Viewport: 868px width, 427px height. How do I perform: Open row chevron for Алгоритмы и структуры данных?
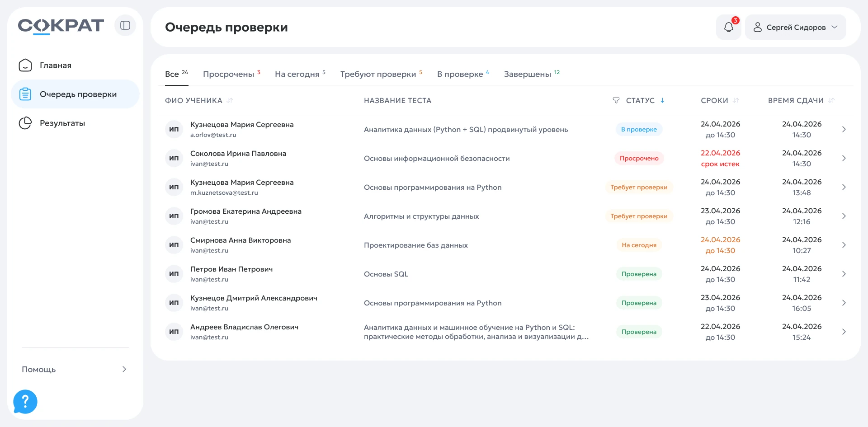pos(844,216)
